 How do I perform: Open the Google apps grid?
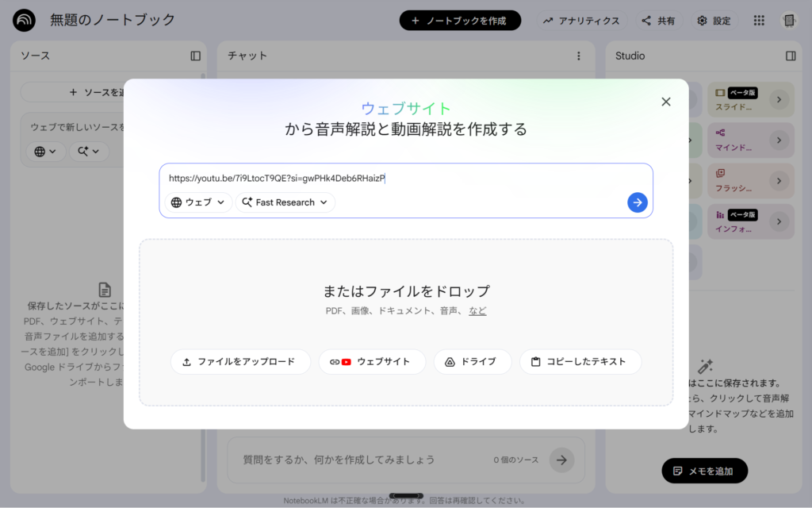(x=759, y=20)
